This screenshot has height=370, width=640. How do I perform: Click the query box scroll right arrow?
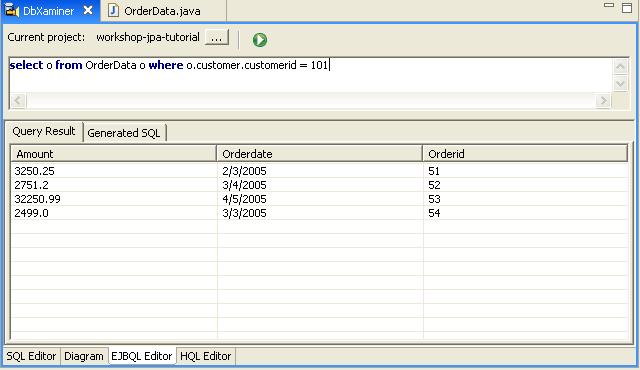click(x=603, y=100)
